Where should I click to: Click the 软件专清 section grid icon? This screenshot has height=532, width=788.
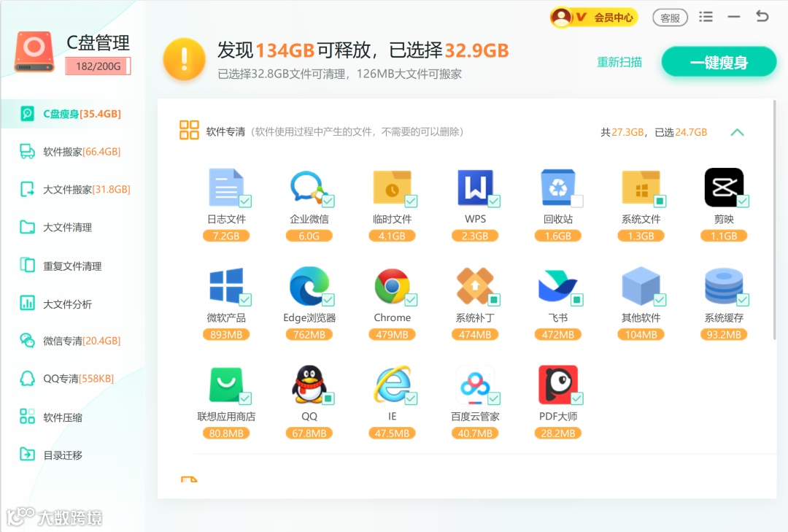[189, 130]
